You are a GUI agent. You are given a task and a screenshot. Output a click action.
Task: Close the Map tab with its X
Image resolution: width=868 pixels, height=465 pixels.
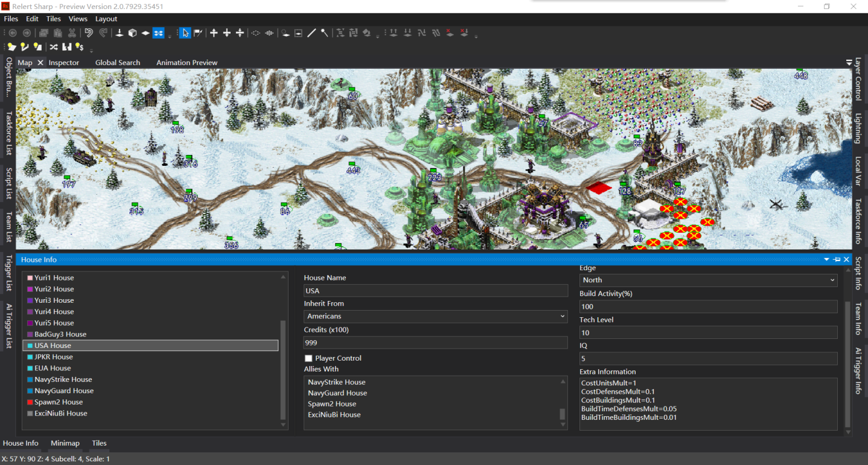tap(40, 63)
